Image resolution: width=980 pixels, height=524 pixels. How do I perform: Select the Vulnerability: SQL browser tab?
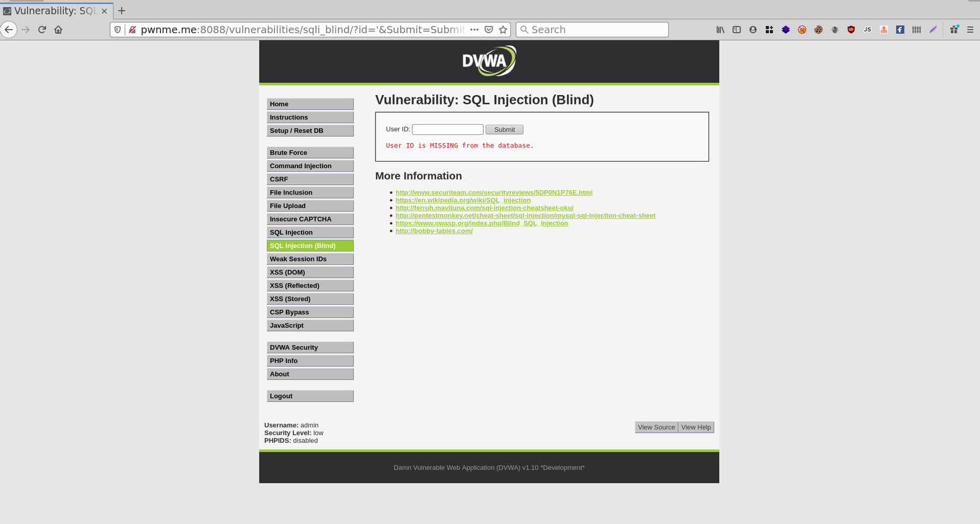pyautogui.click(x=56, y=11)
